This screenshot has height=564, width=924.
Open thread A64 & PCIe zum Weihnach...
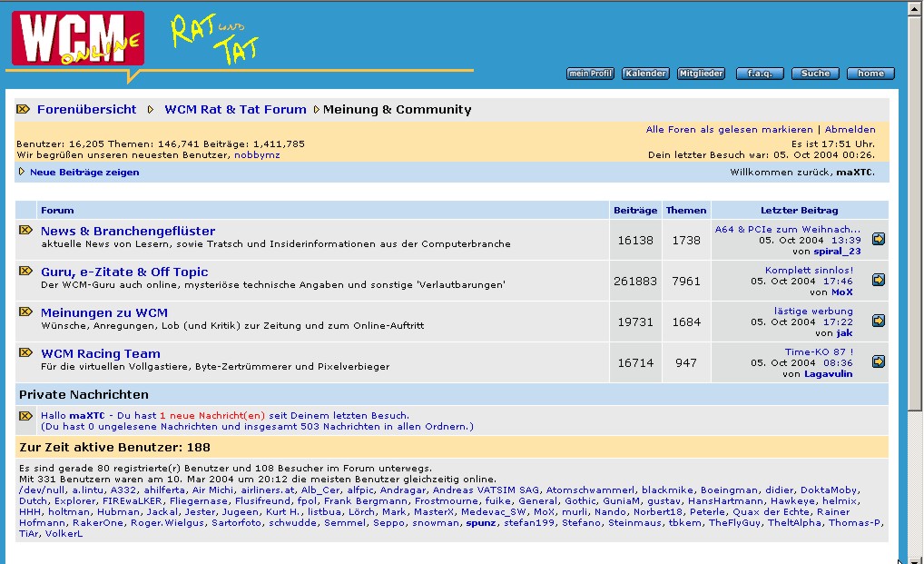tap(787, 229)
